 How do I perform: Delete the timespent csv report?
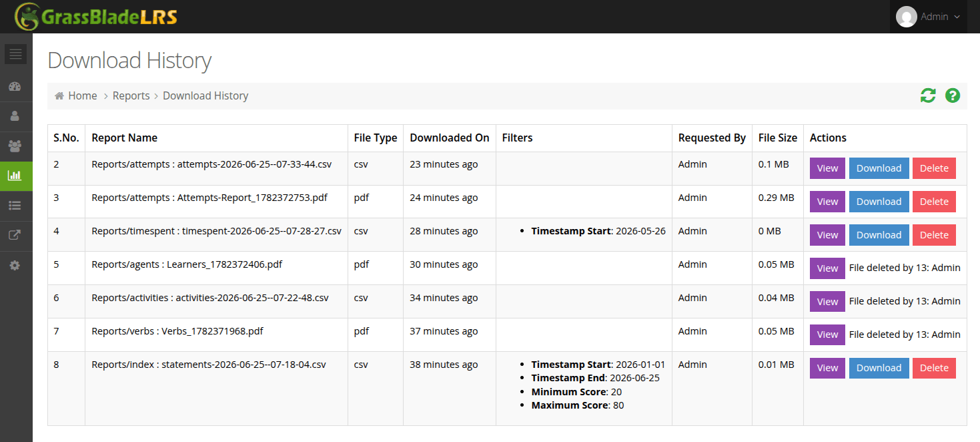(x=934, y=235)
